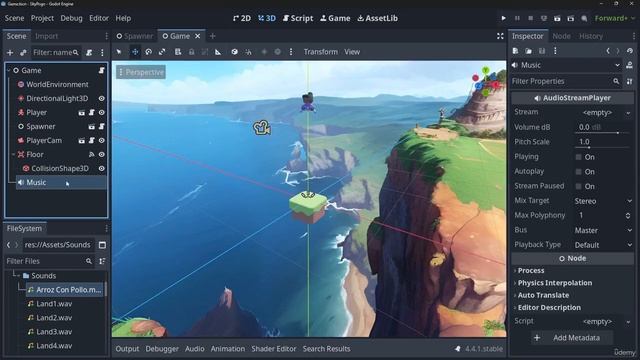Viewport: 640px width, 360px height.
Task: Enable the Autoplay checkbox
Action: coord(578,172)
